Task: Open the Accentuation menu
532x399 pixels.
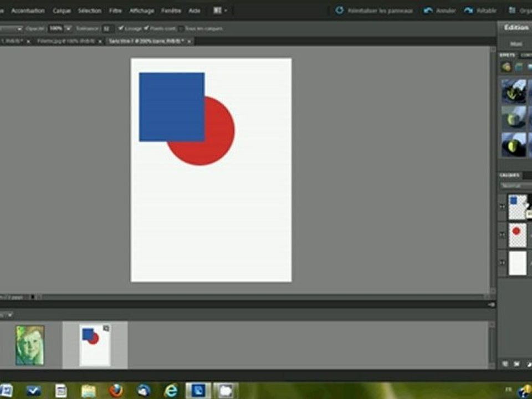Action: click(x=28, y=11)
